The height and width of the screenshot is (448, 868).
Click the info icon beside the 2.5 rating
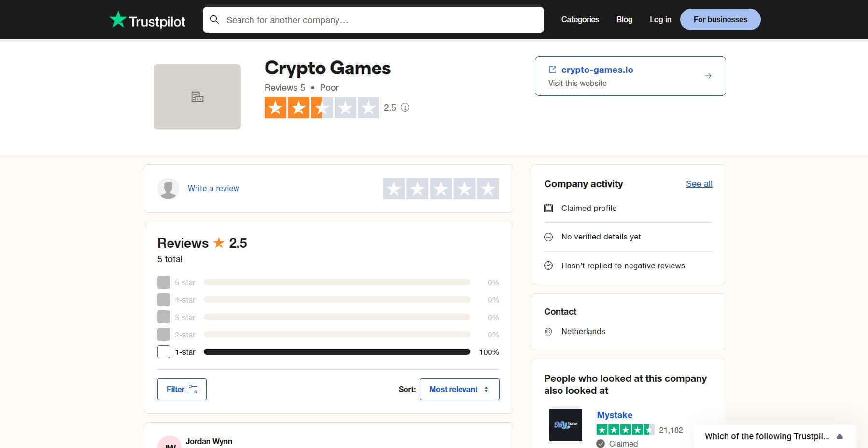405,107
